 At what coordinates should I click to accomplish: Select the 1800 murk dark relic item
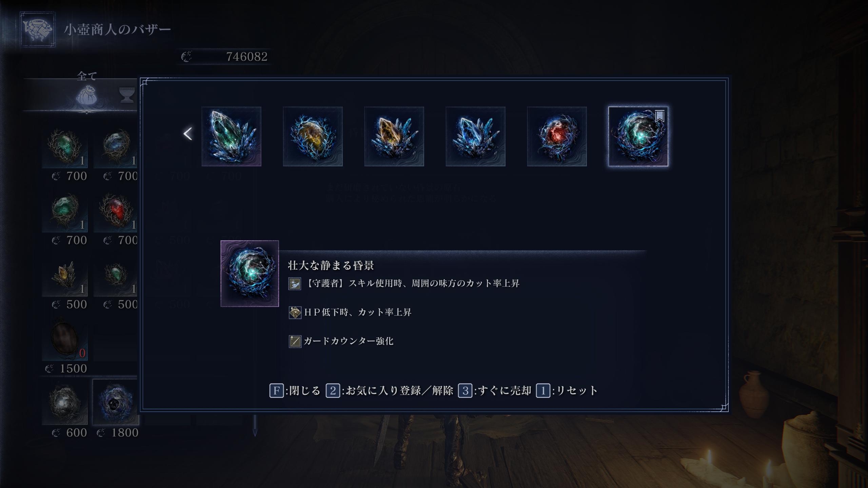[x=116, y=402]
